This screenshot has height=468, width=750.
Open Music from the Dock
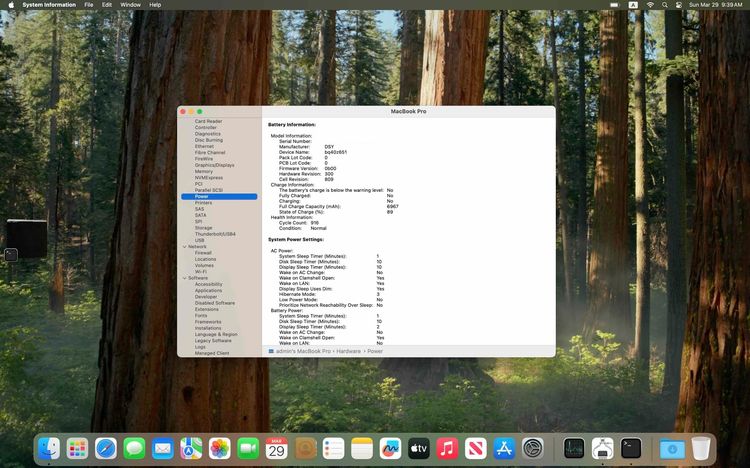(x=447, y=448)
